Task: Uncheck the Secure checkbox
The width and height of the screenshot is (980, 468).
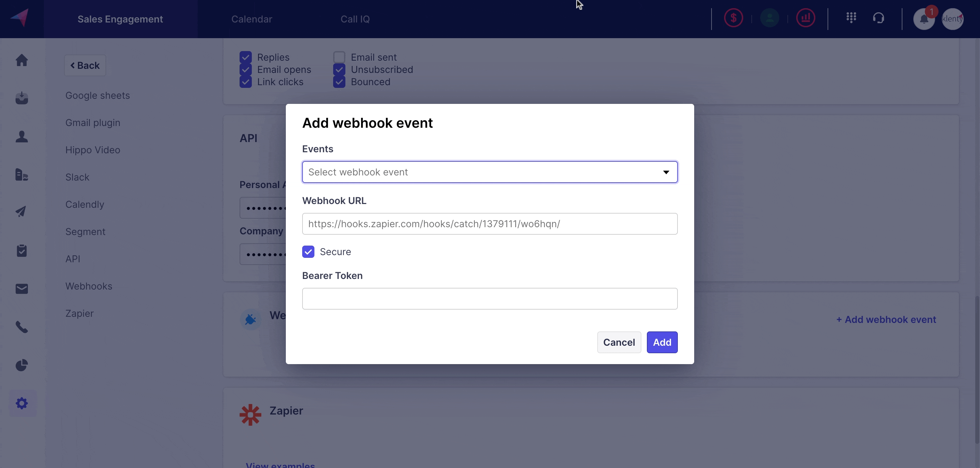Action: (308, 252)
